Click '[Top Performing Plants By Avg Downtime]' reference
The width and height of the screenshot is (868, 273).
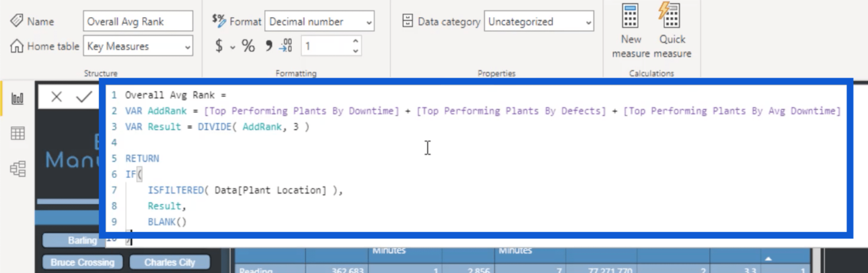coord(732,111)
